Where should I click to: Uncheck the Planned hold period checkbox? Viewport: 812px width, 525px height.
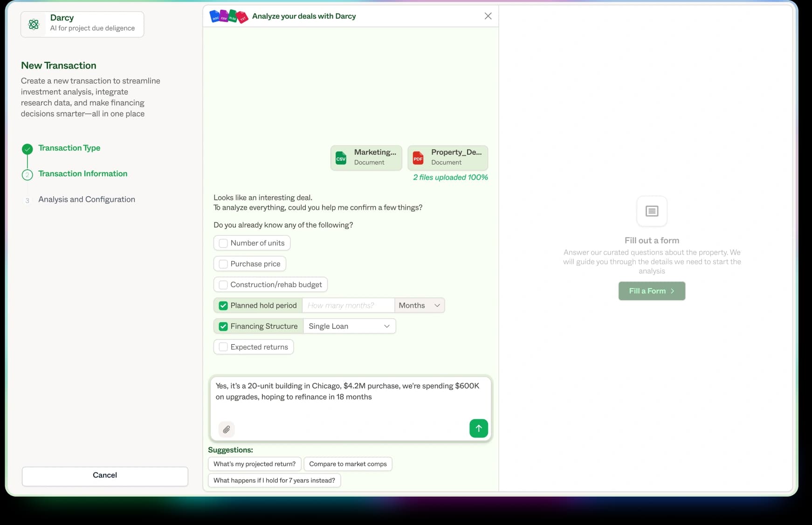pyautogui.click(x=223, y=305)
